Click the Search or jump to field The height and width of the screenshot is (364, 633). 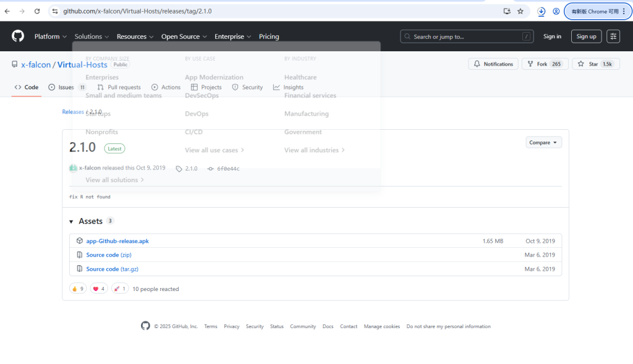pyautogui.click(x=467, y=36)
